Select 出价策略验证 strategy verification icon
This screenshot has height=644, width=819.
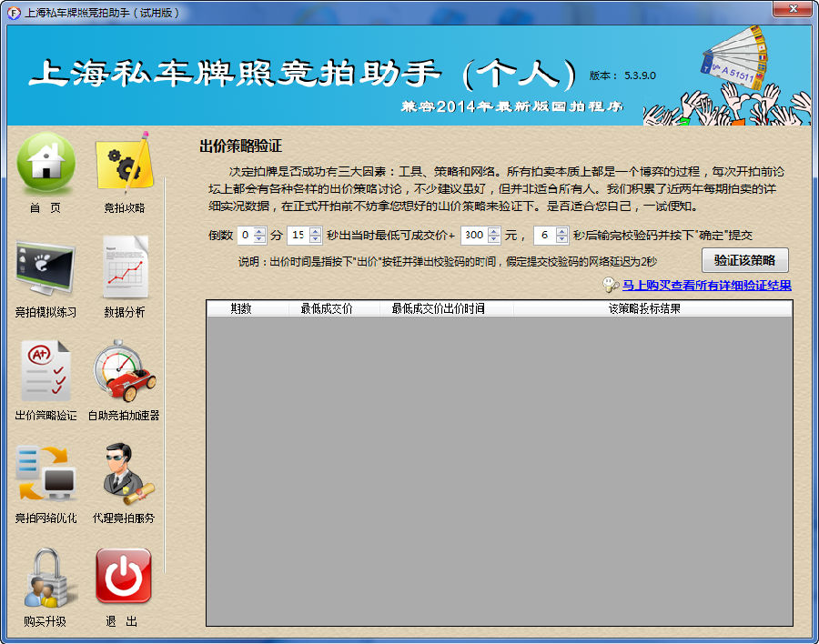pyautogui.click(x=45, y=371)
